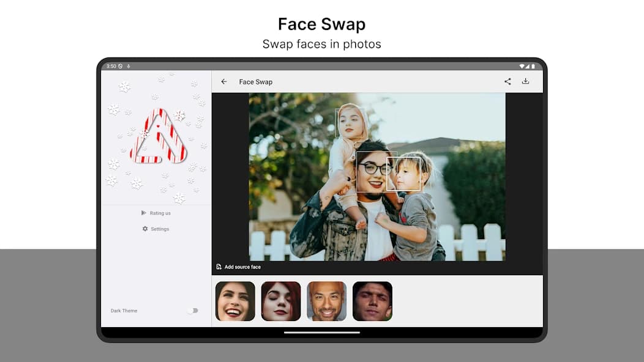Select the face box on the child at right
This screenshot has height=362, width=644.
[x=404, y=174]
